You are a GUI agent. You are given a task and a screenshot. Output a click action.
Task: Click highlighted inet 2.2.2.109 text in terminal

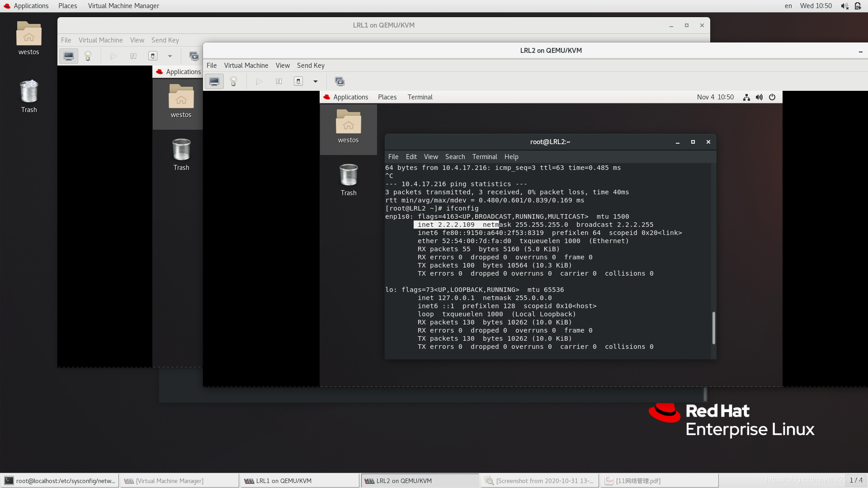click(x=456, y=225)
